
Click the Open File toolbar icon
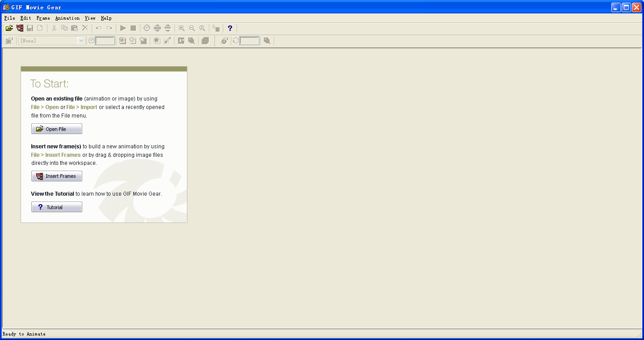tap(9, 28)
